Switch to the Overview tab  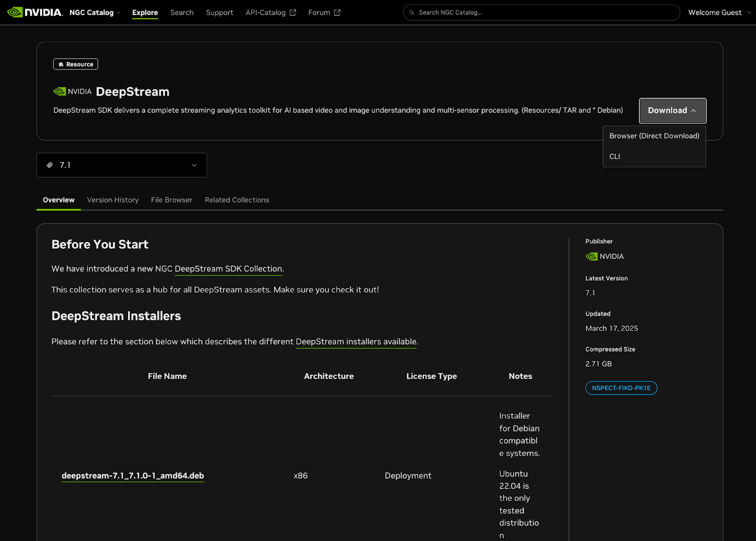tap(59, 200)
